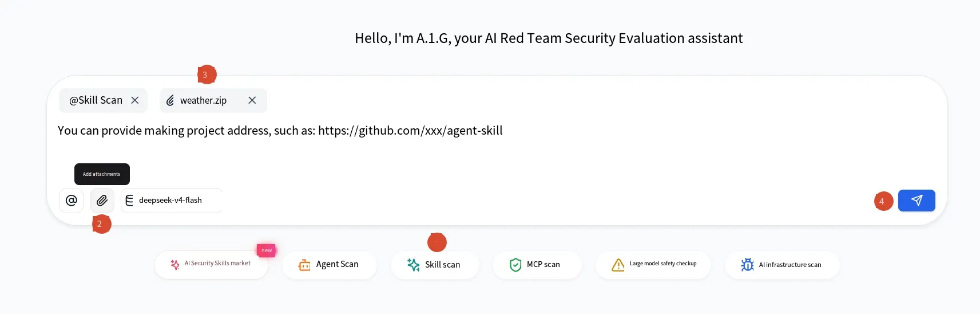The image size is (980, 314).
Task: Click the @Skill Scan tag chip
Action: point(103,100)
